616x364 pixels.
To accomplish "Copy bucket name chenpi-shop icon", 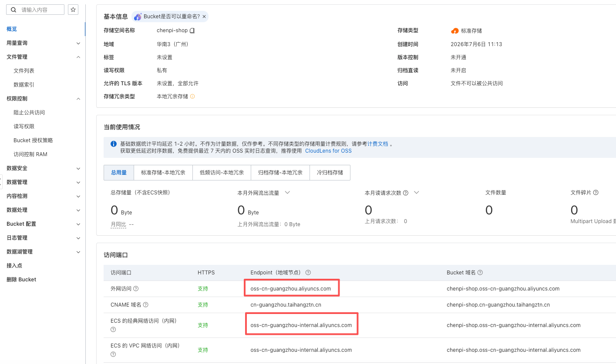I will (192, 30).
